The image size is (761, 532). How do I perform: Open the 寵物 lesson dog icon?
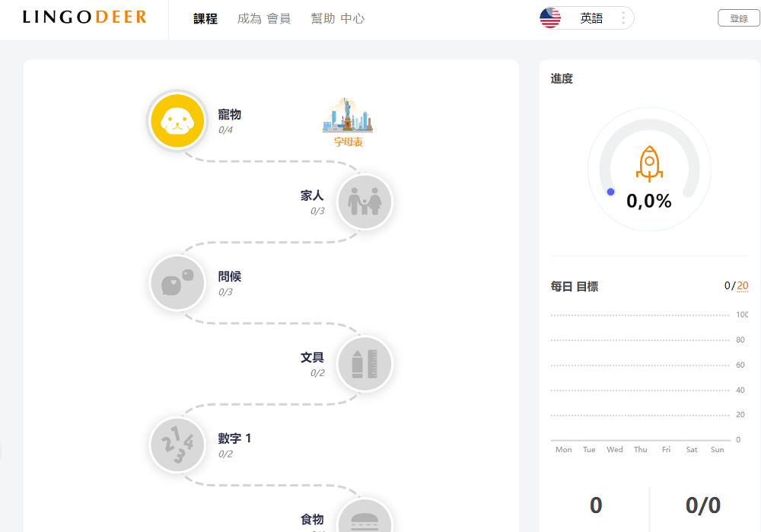coord(177,120)
